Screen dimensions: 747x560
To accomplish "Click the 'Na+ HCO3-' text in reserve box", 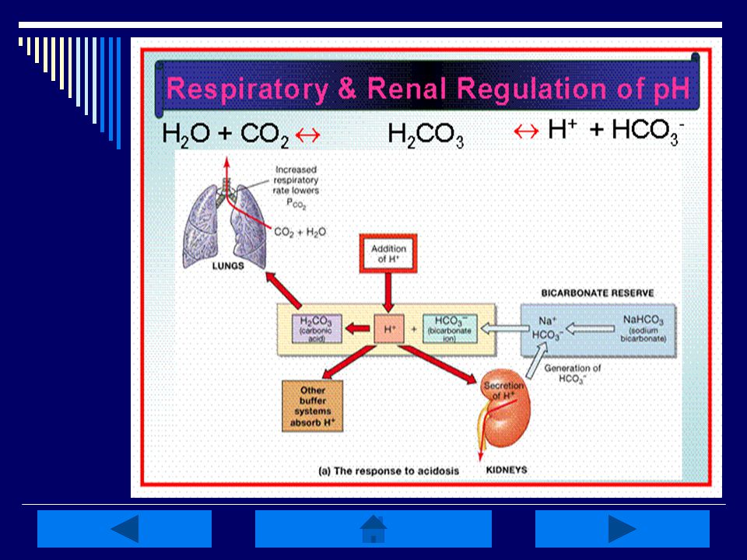I will pos(547,328).
